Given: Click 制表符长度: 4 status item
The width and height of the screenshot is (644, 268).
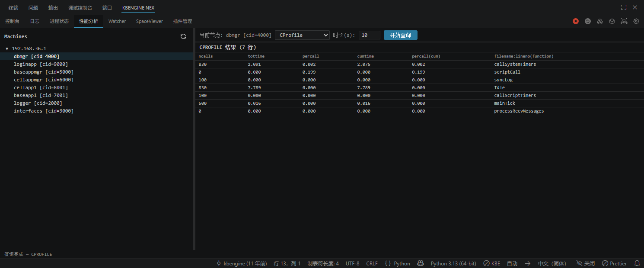Looking at the screenshot, I should point(323,263).
